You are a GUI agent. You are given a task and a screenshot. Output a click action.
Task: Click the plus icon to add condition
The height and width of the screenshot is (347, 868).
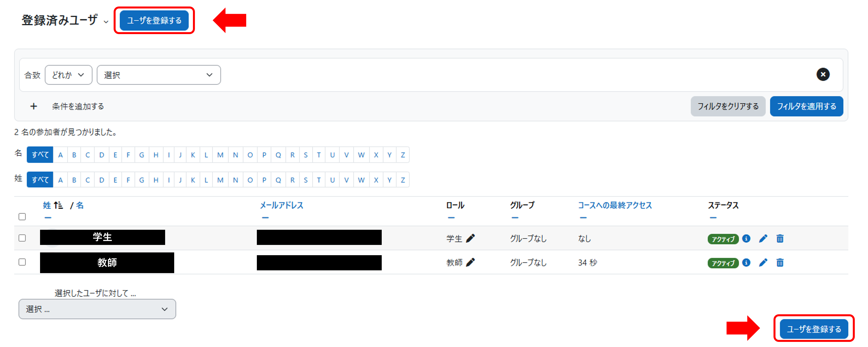tap(34, 106)
